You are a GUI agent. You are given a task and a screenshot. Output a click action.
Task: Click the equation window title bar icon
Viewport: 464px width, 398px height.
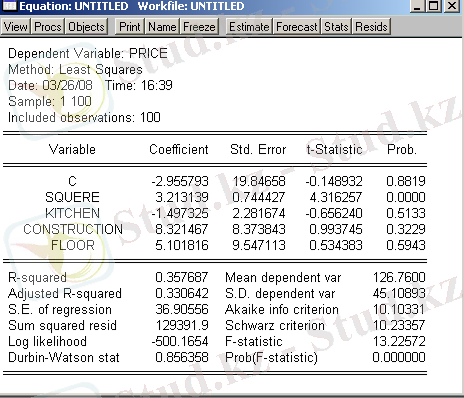tap(9, 5)
